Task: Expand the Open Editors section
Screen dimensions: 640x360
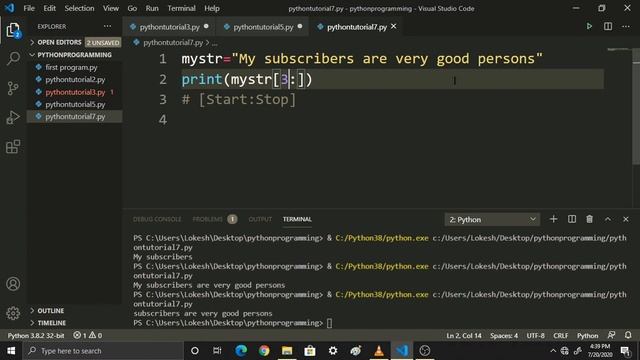Action: pos(75,42)
